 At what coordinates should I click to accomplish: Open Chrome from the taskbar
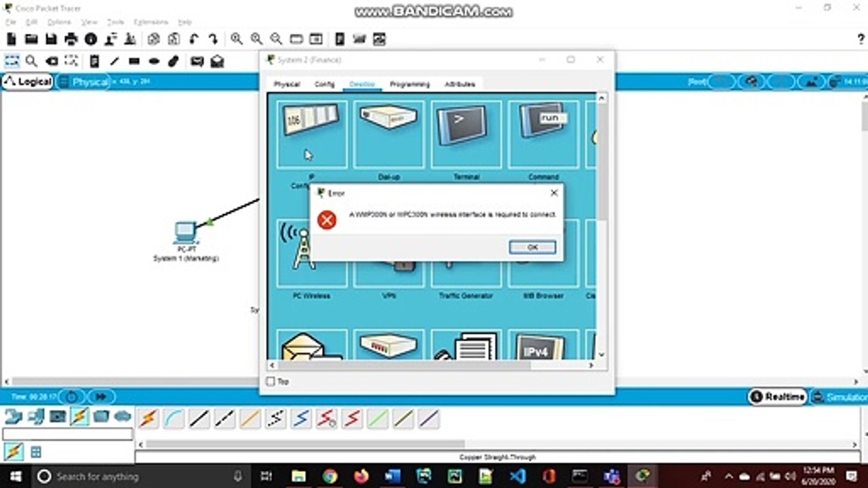click(x=330, y=476)
